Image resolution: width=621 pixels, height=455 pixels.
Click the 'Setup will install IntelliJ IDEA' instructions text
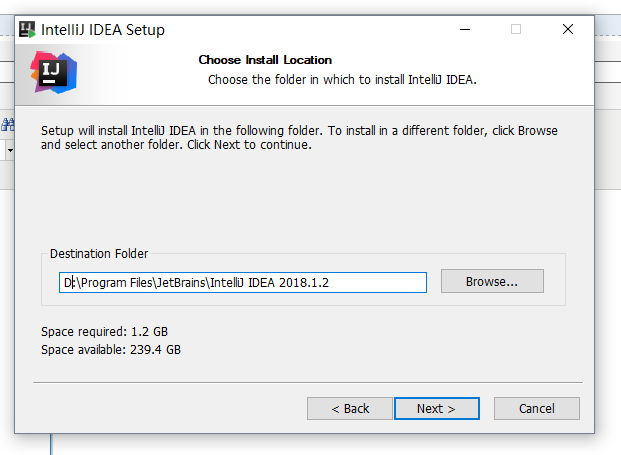click(x=299, y=137)
